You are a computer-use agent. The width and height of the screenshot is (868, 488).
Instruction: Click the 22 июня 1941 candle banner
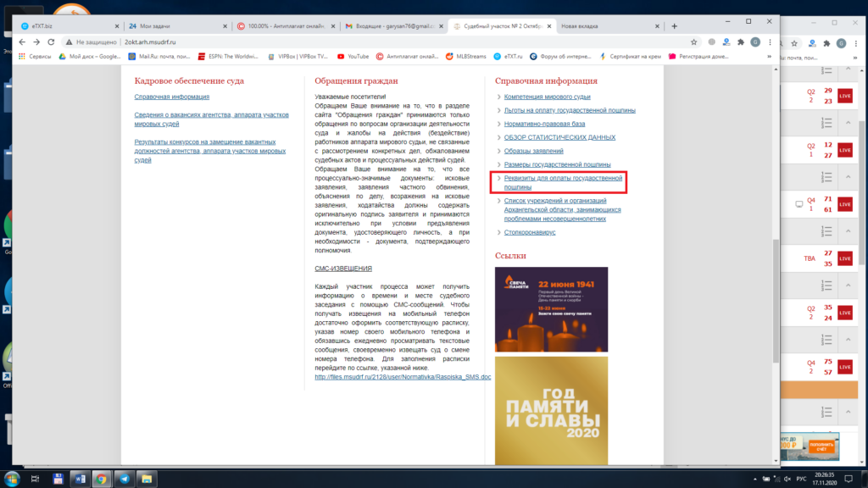551,309
